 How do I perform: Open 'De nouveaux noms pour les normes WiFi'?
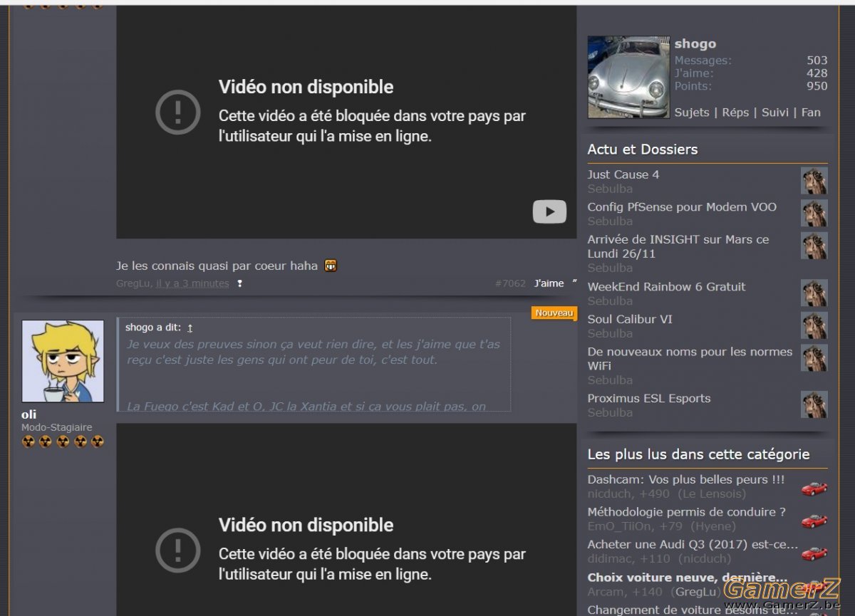pyautogui.click(x=690, y=359)
